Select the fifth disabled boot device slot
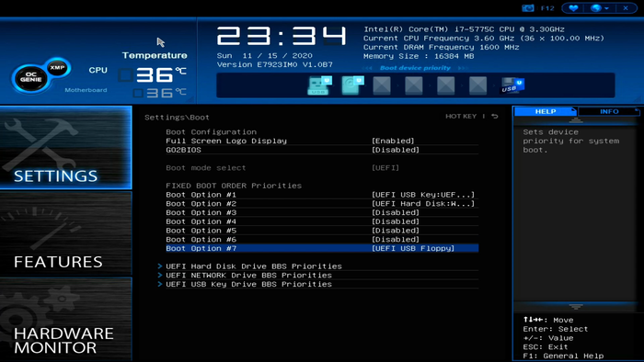644x362 pixels. [x=445, y=85]
